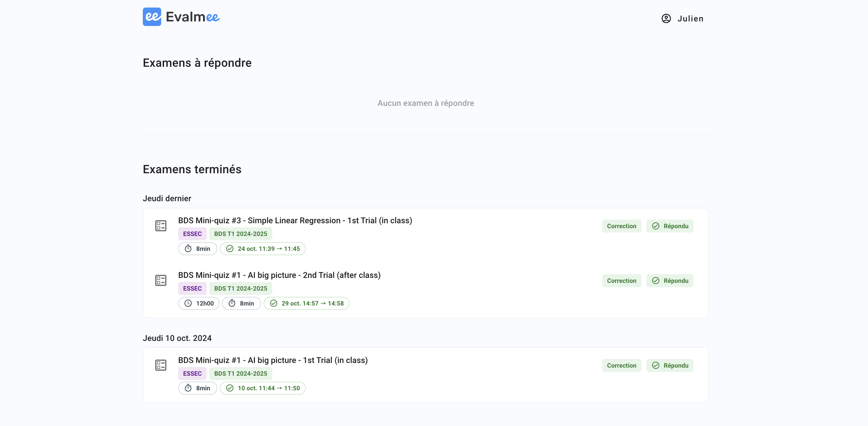
Task: Click Répondu badge on Mini-quiz #1 1st Trial
Action: click(x=670, y=365)
